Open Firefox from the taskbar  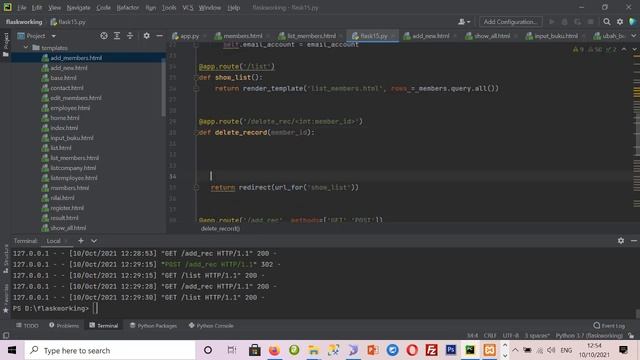click(274, 350)
